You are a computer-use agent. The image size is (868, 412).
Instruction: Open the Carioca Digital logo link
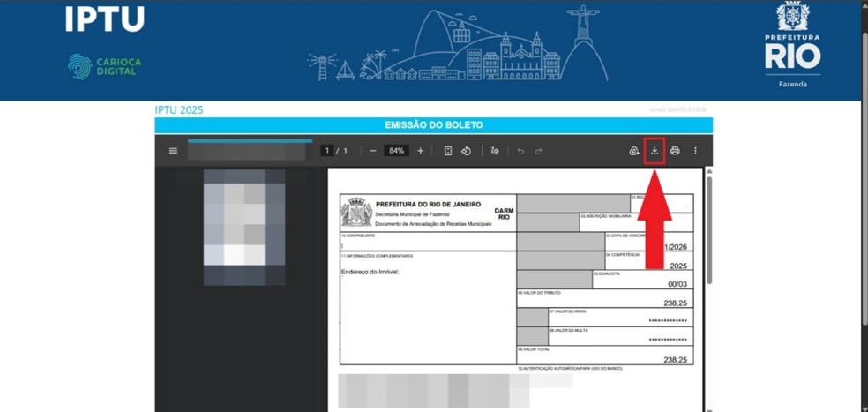tap(105, 66)
